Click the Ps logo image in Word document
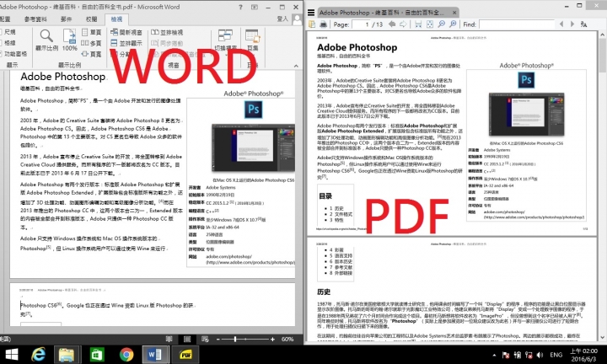 (x=254, y=110)
